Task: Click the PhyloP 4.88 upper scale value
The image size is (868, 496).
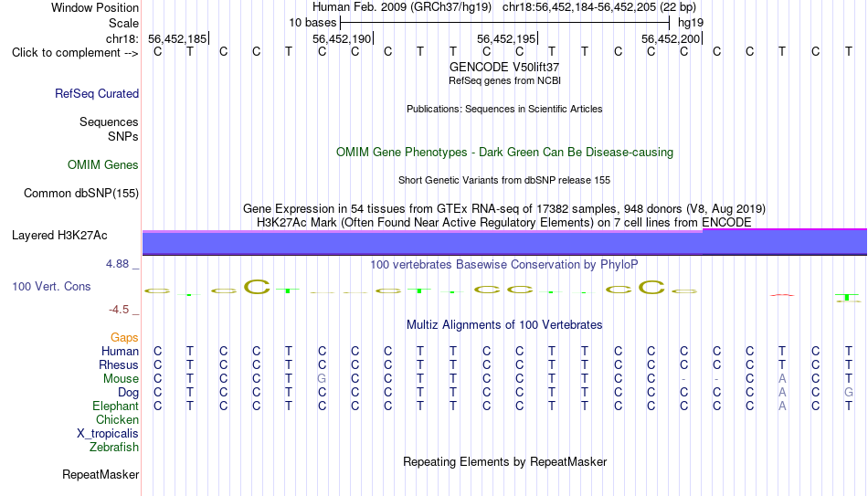Action: pyautogui.click(x=117, y=264)
